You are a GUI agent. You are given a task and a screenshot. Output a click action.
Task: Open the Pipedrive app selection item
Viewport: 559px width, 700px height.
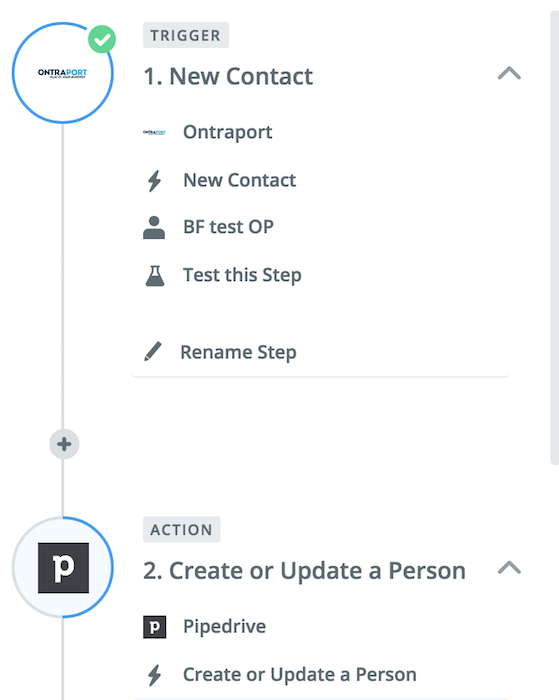[x=321, y=626]
